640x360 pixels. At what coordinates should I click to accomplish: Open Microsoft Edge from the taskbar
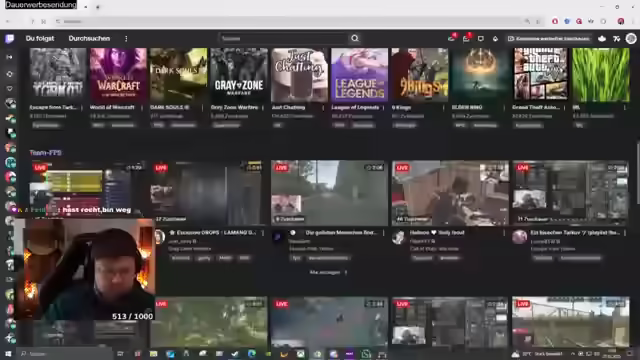[x=251, y=354]
